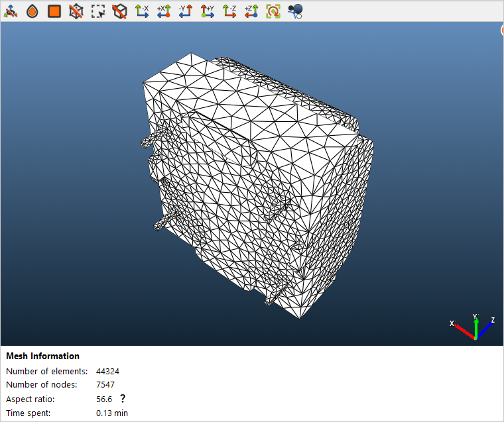Select the solid orange square icon
This screenshot has width=504, height=422.
(54, 11)
